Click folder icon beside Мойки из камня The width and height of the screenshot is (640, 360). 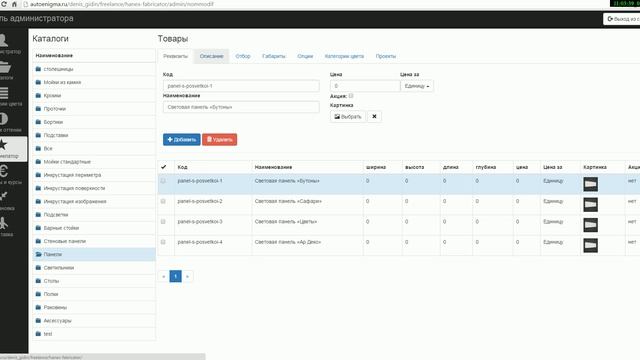click(x=38, y=82)
